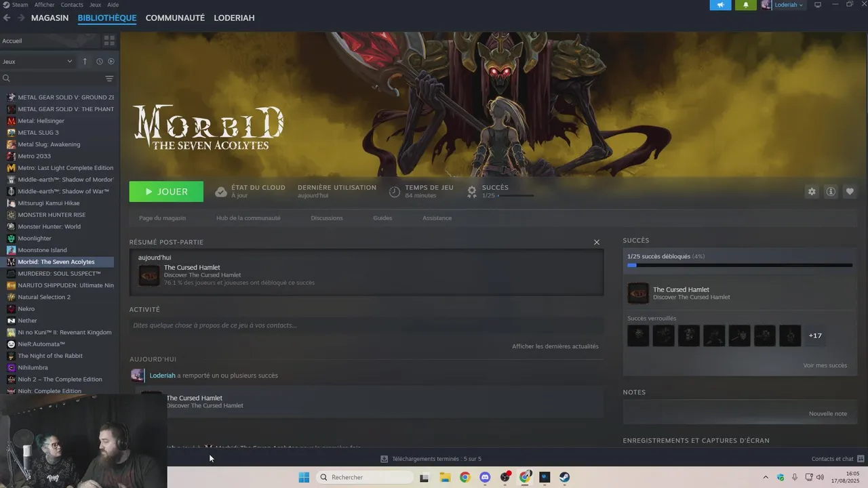The height and width of the screenshot is (488, 868).
Task: Open Steam from the taskbar
Action: click(565, 477)
